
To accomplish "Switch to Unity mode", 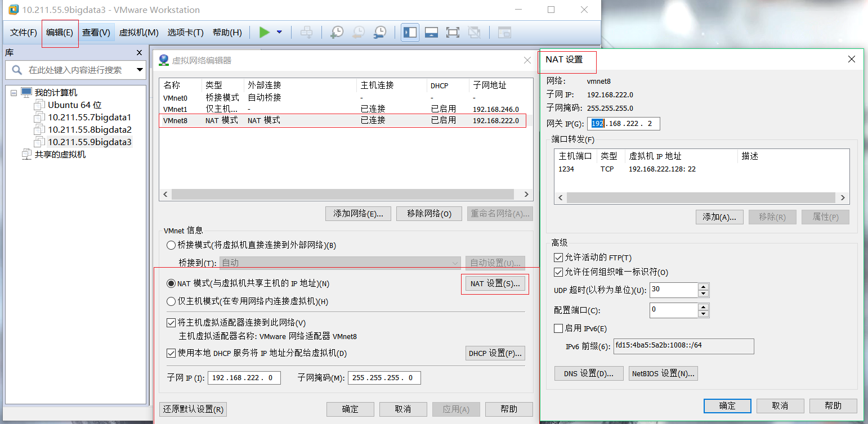I will pos(475,32).
